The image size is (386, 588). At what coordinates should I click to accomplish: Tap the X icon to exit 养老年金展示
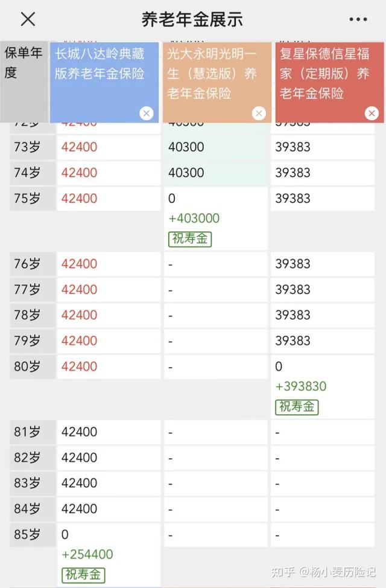pos(28,19)
